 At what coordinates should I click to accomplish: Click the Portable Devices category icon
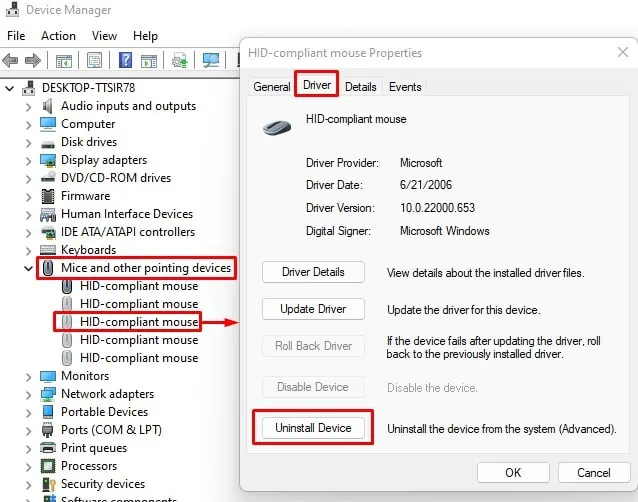(x=48, y=412)
